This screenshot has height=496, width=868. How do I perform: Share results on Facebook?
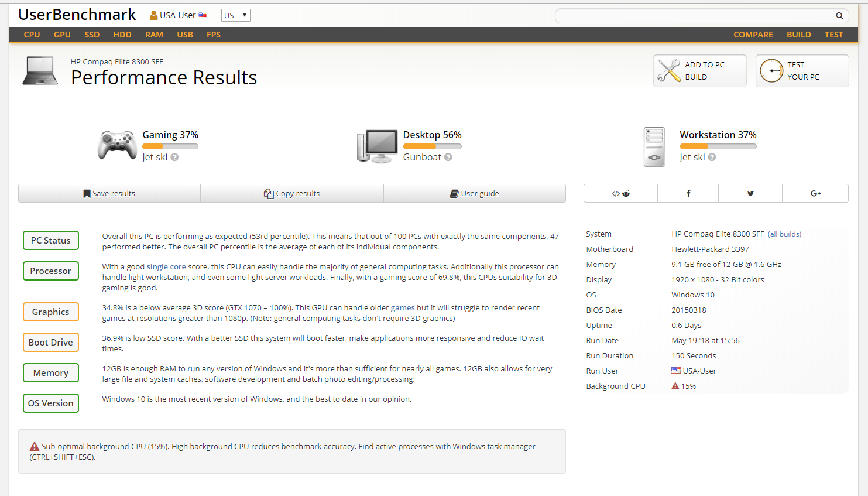(x=688, y=193)
